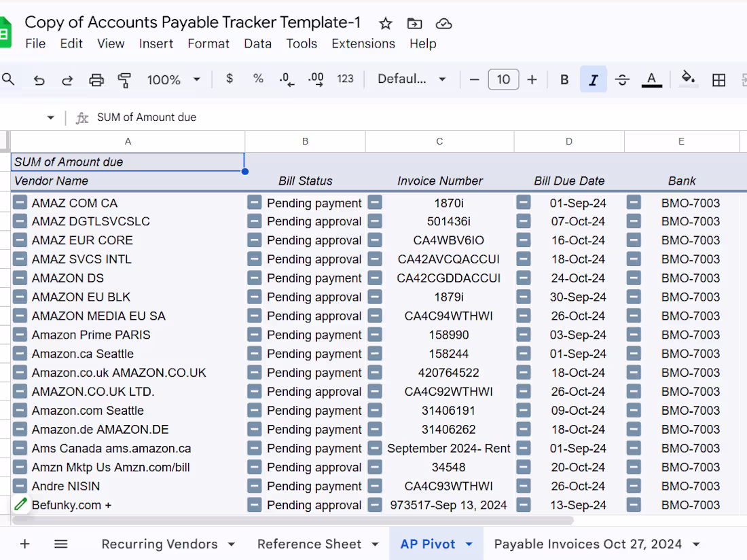Viewport: 747px width, 560px height.
Task: Open the borders menu
Action: pos(718,79)
